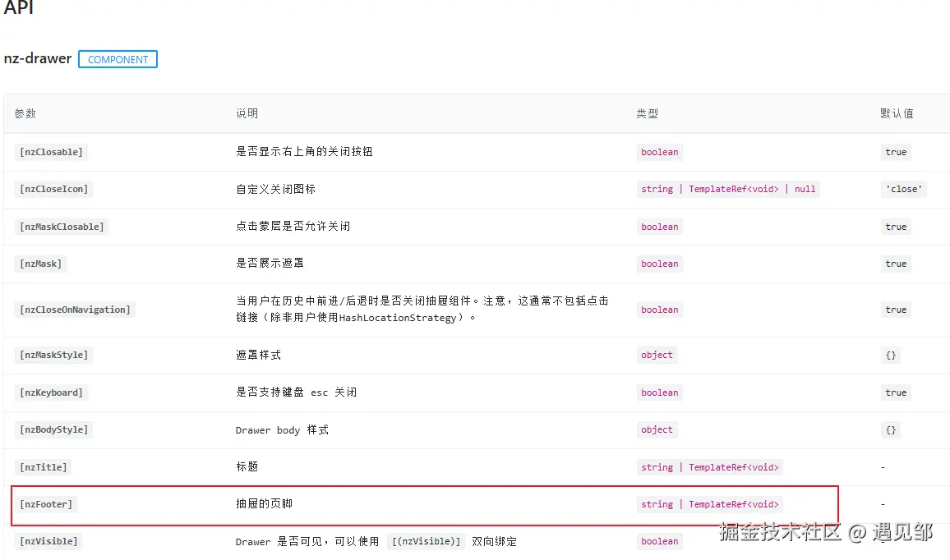Click description 遮罩样式

click(259, 355)
